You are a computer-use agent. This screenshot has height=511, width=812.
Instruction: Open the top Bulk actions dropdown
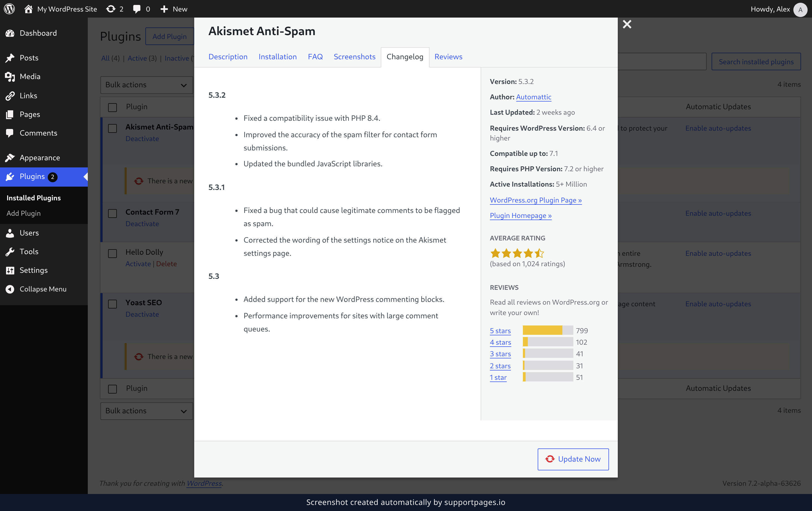(146, 85)
